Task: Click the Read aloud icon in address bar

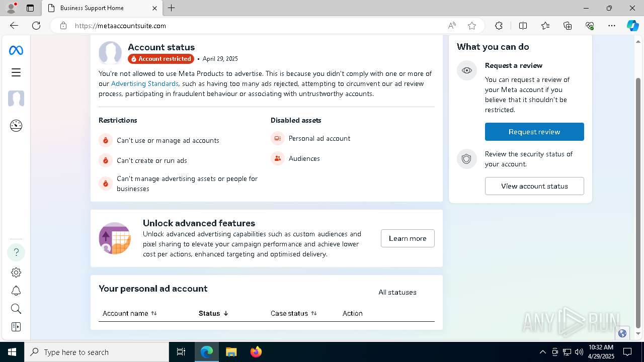Action: [452, 26]
